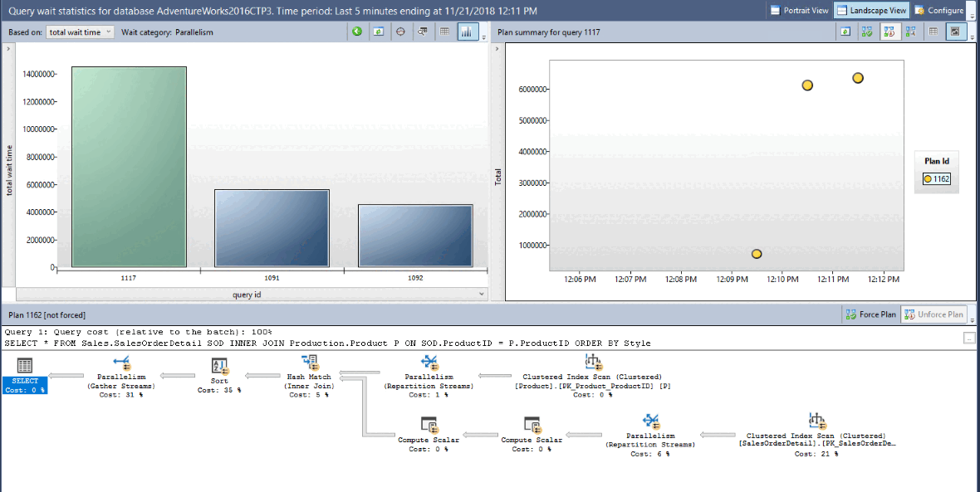
Task: Toggle the chart view in plan summary toolbar
Action: pos(955,32)
